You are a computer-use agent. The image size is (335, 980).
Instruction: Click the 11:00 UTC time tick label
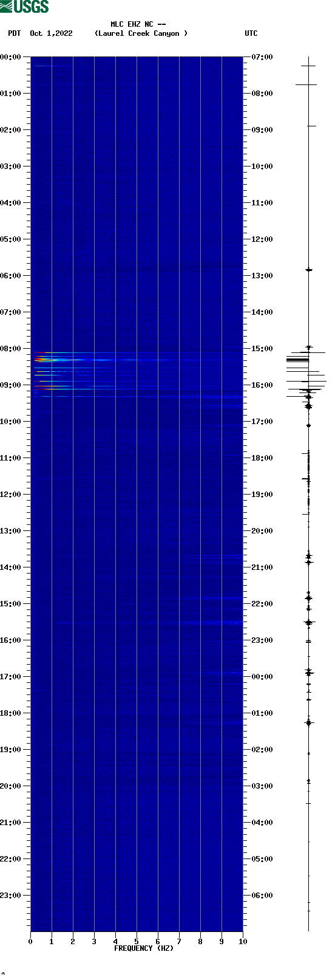pyautogui.click(x=262, y=203)
